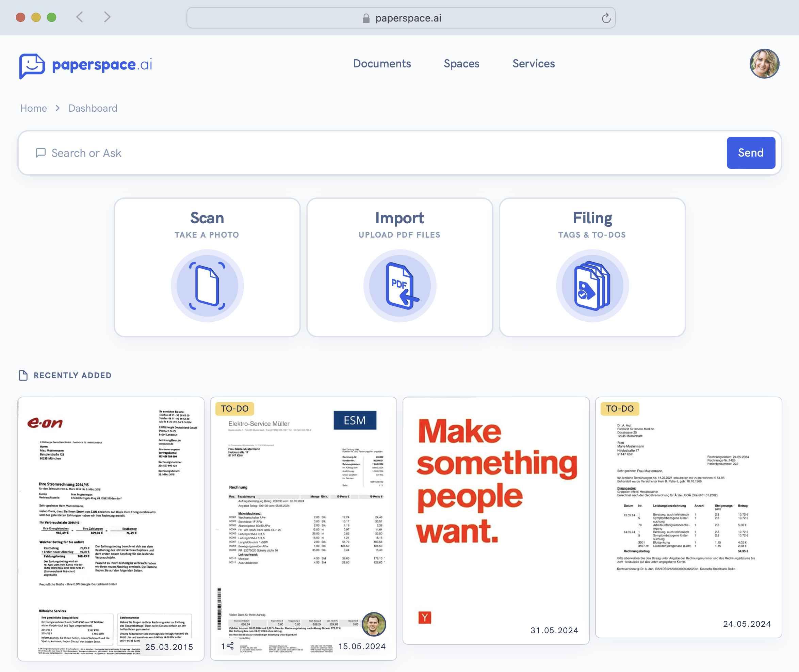Click the paperspace.ai address bar
This screenshot has height=672, width=799.
coord(401,18)
